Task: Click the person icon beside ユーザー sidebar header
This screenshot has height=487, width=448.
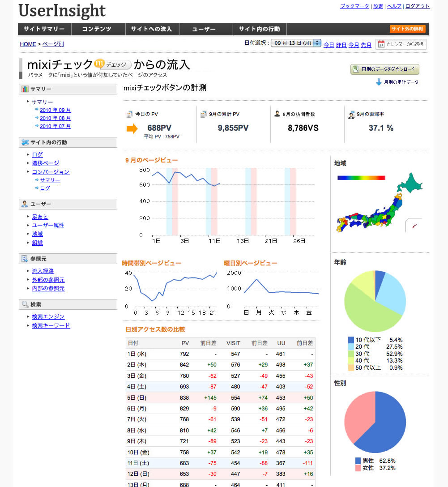Action: pos(25,204)
